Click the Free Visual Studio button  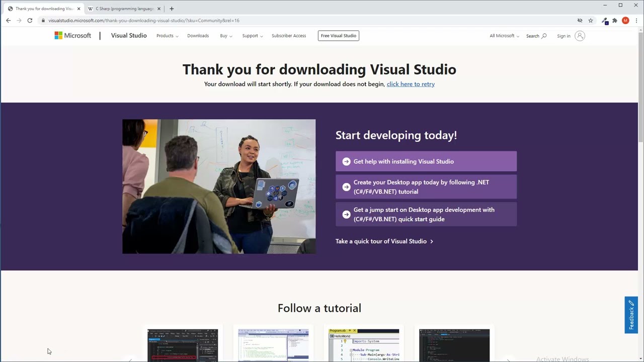(x=339, y=36)
